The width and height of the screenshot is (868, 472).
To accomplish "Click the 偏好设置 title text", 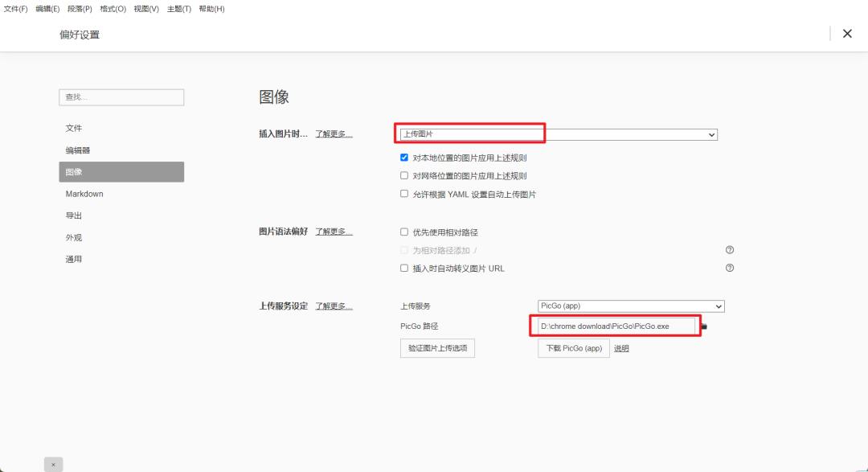I will (x=80, y=35).
